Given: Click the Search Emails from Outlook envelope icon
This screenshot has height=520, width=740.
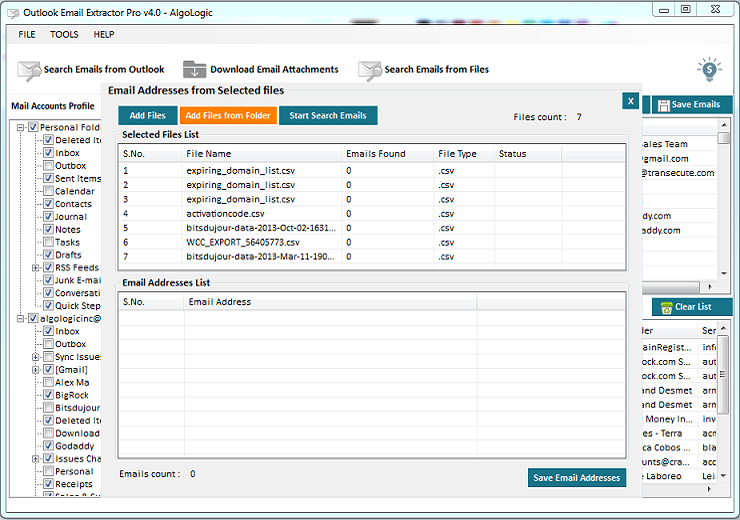Looking at the screenshot, I should (29, 70).
